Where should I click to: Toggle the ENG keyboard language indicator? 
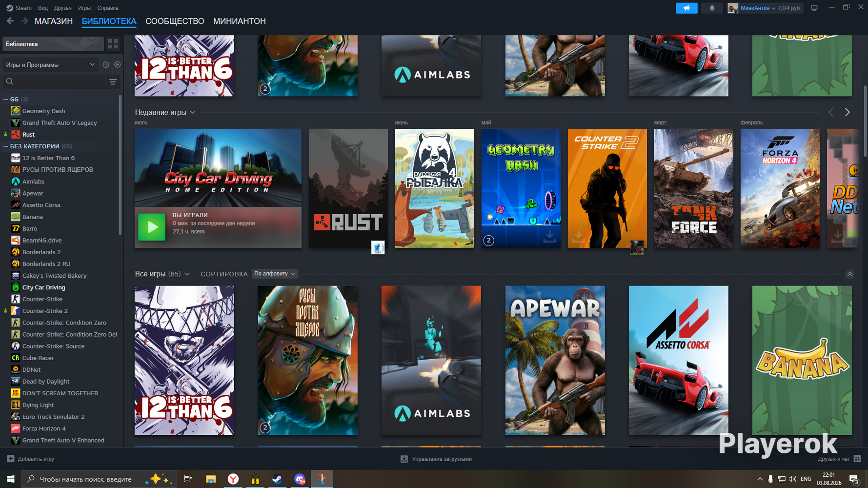point(806,479)
